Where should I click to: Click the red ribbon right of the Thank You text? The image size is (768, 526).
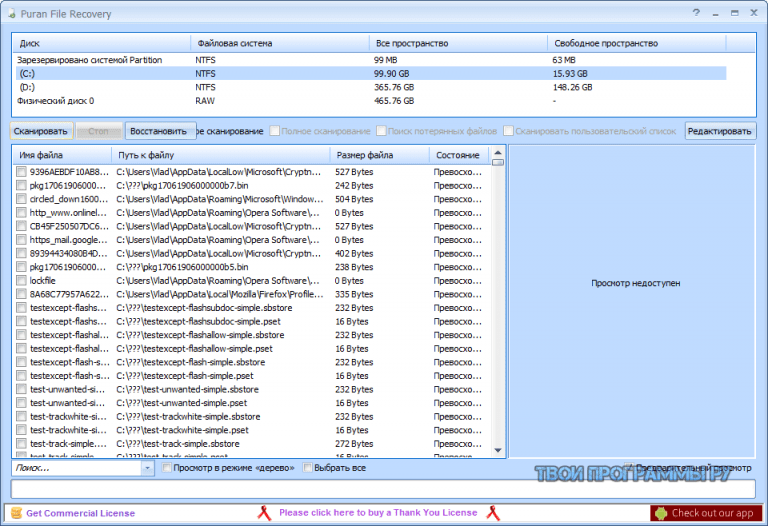coord(491,513)
